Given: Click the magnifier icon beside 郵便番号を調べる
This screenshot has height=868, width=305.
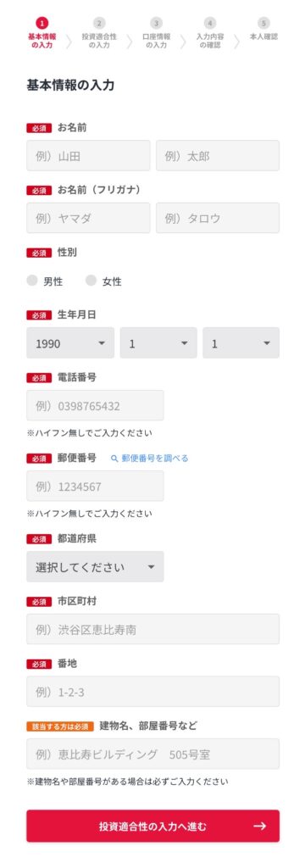Looking at the screenshot, I should point(114,459).
